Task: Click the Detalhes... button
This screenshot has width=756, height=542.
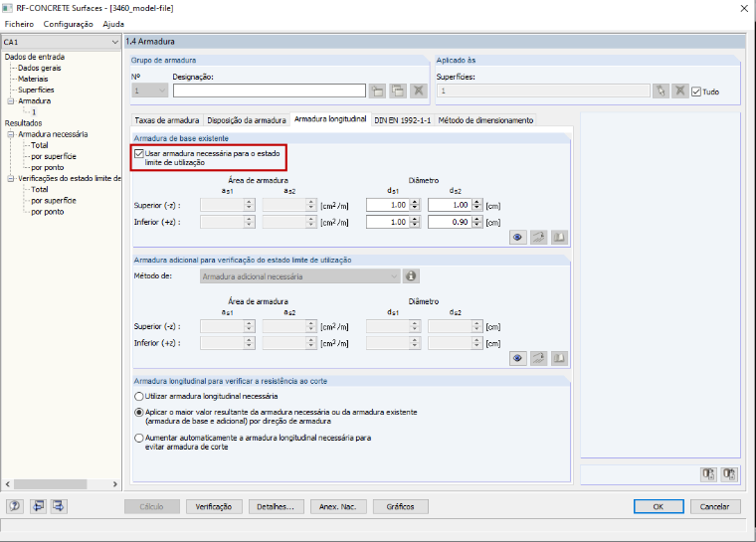Action: pos(276,507)
